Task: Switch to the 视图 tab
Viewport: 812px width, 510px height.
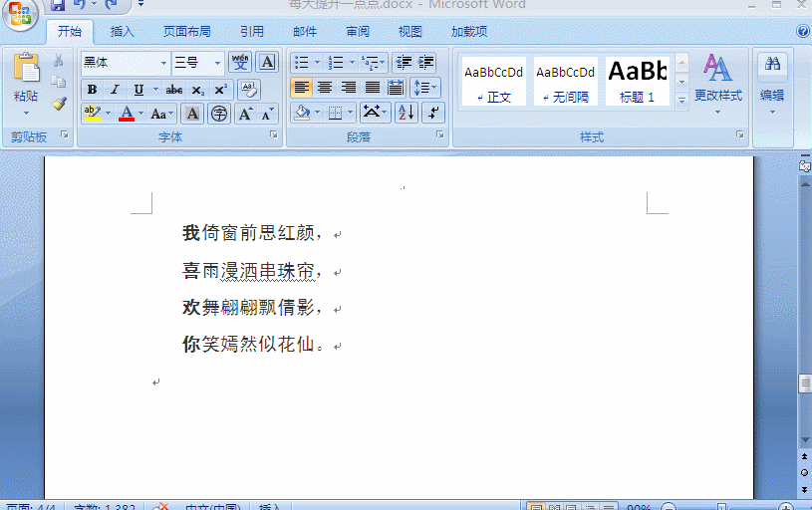Action: (410, 32)
